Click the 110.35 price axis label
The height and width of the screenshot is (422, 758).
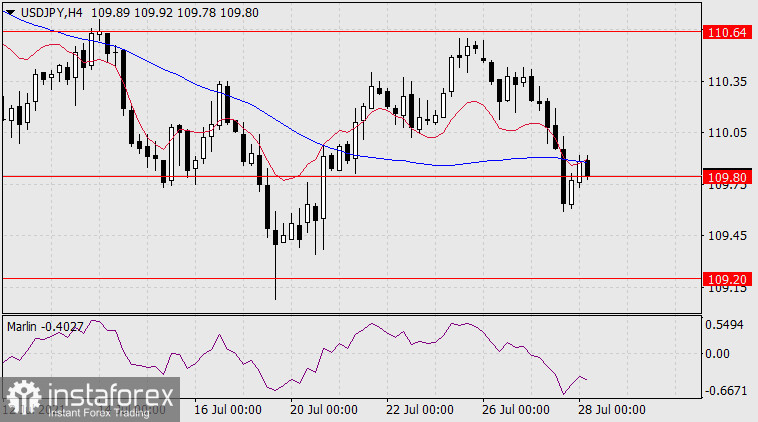pyautogui.click(x=726, y=81)
